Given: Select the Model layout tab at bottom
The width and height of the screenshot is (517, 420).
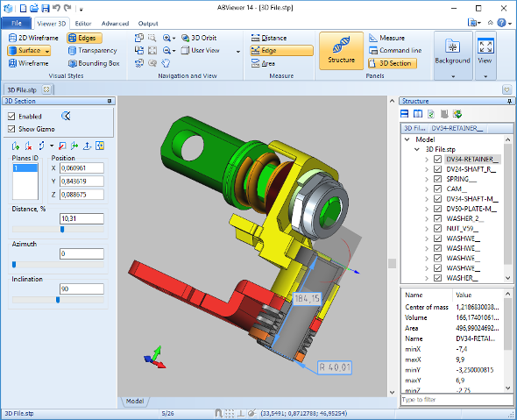Looking at the screenshot, I should pos(135,402).
